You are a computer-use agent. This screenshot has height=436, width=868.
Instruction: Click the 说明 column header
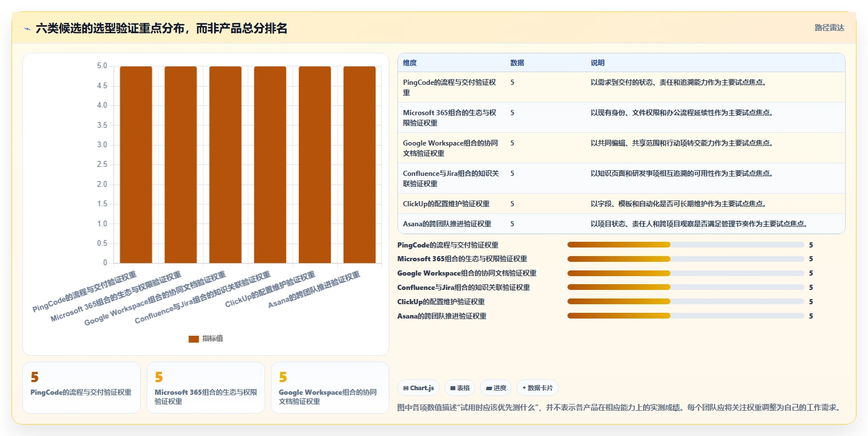[x=598, y=62]
